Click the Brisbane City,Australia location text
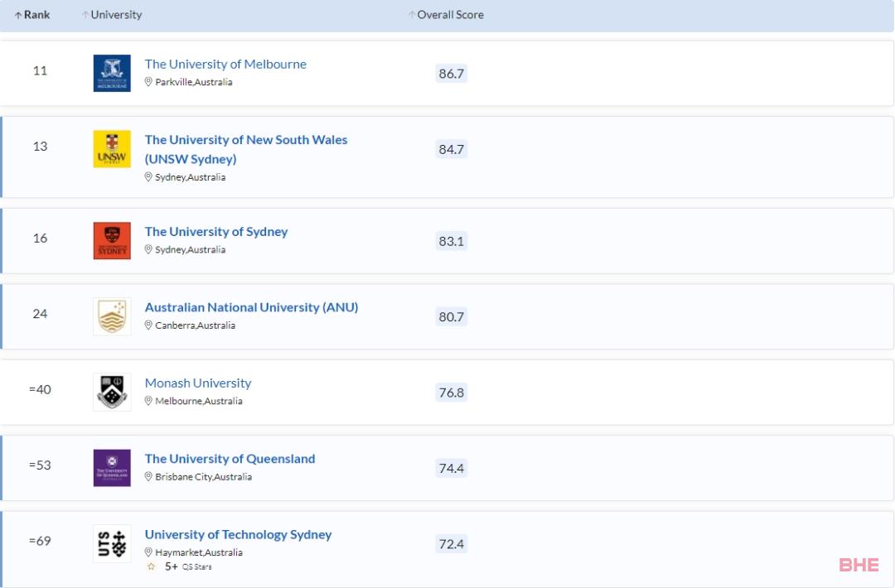This screenshot has height=588, width=895. [204, 477]
